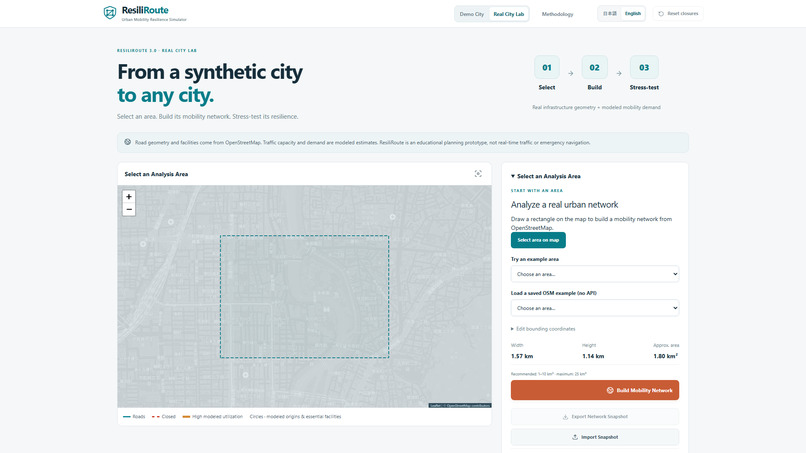This screenshot has width=806, height=453.
Task: Click the step 03 Stress-test box
Action: pyautogui.click(x=644, y=67)
